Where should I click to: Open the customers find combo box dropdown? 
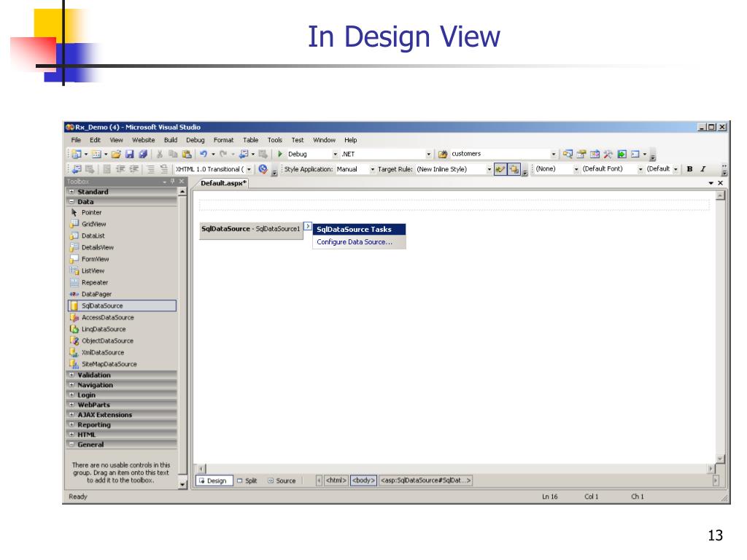(x=553, y=155)
